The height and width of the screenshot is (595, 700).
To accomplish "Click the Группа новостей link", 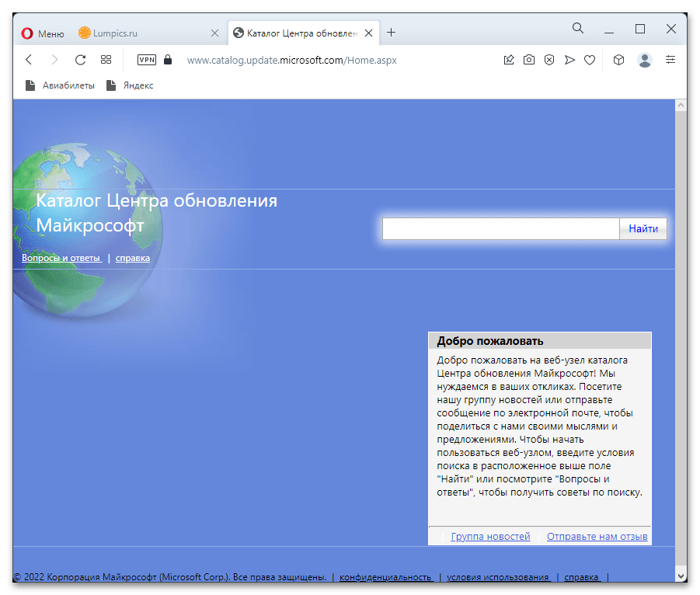I will [490, 537].
